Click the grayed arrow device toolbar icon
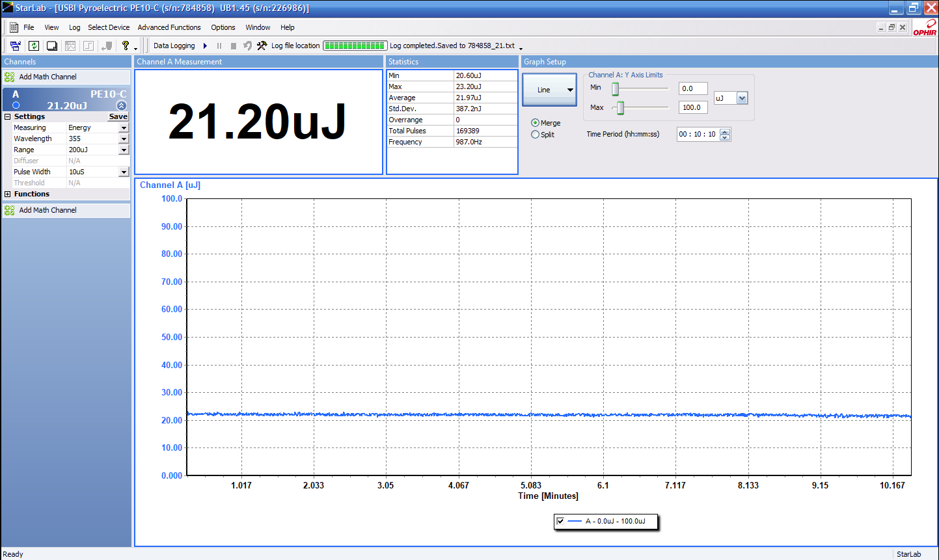Image resolution: width=939 pixels, height=560 pixels. point(107,46)
